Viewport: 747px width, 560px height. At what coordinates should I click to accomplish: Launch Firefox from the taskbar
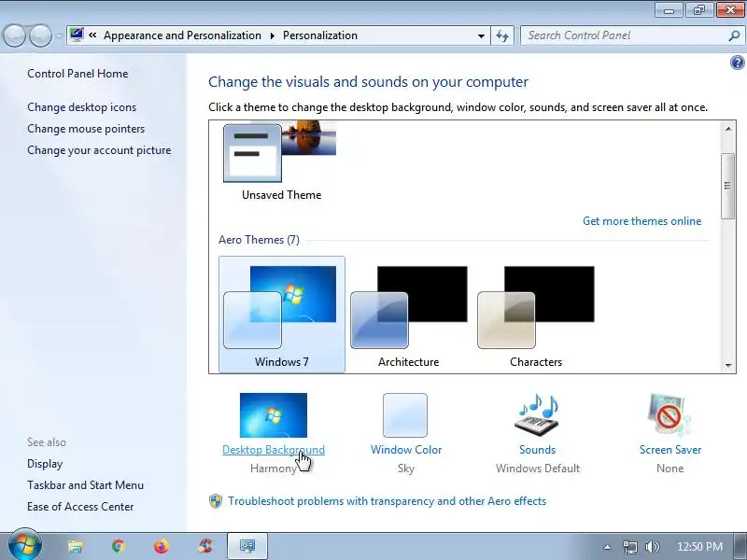click(x=162, y=546)
